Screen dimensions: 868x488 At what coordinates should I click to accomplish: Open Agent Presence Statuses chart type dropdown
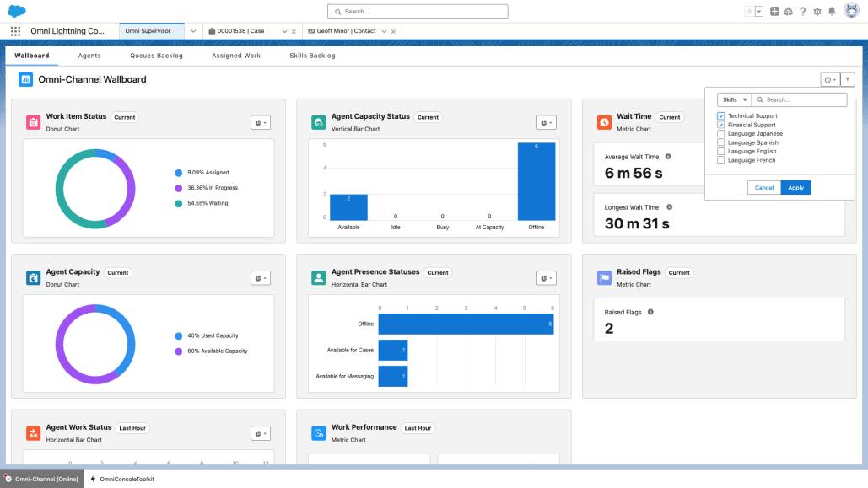(547, 278)
